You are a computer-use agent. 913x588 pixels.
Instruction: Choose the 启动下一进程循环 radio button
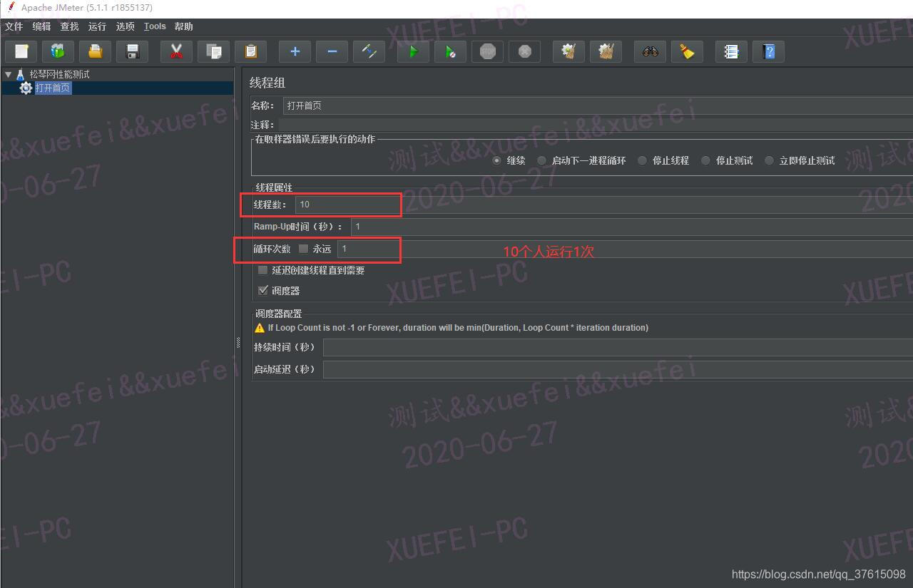pyautogui.click(x=541, y=160)
